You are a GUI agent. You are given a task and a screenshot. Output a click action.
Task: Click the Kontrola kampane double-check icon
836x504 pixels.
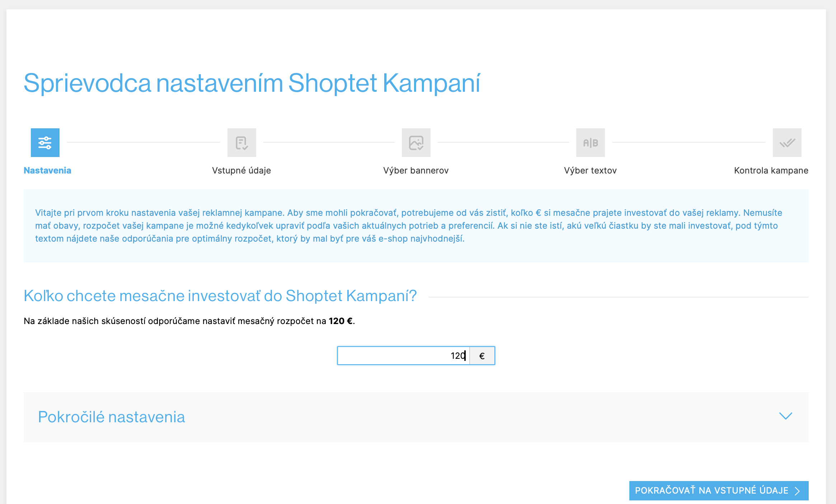point(787,143)
